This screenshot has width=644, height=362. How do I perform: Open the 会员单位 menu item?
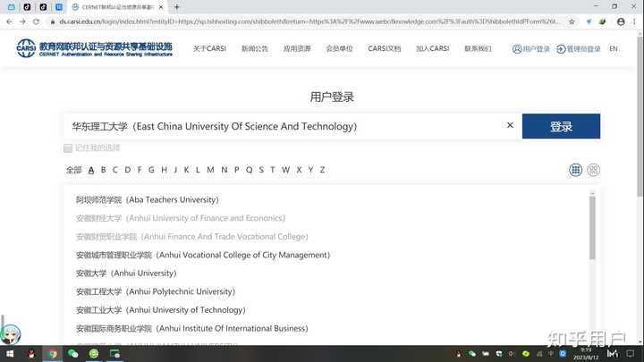[339, 48]
